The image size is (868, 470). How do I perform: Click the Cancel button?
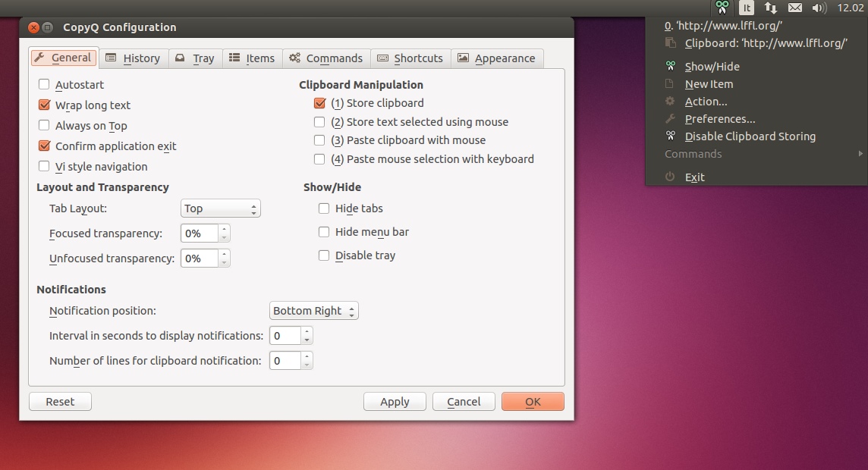click(x=464, y=402)
